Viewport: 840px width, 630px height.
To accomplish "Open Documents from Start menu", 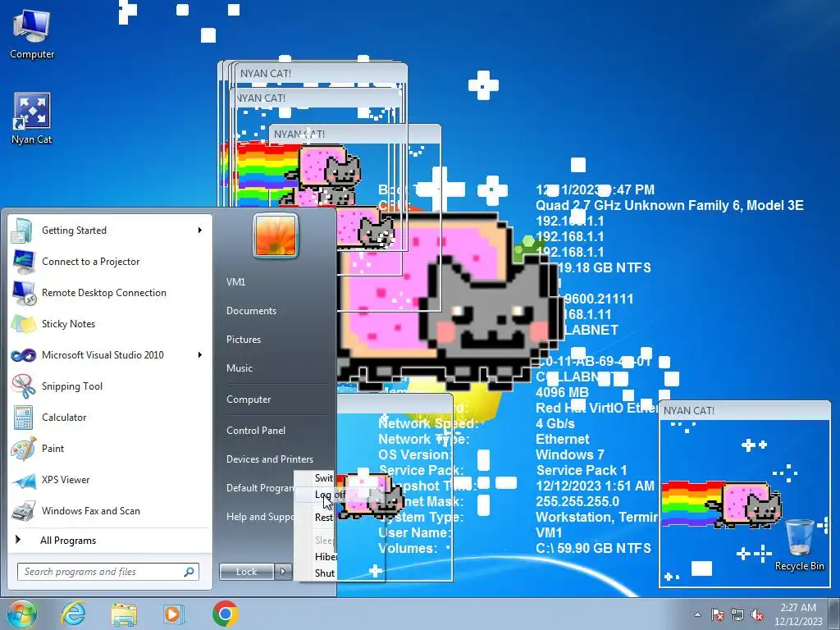I will pyautogui.click(x=251, y=311).
